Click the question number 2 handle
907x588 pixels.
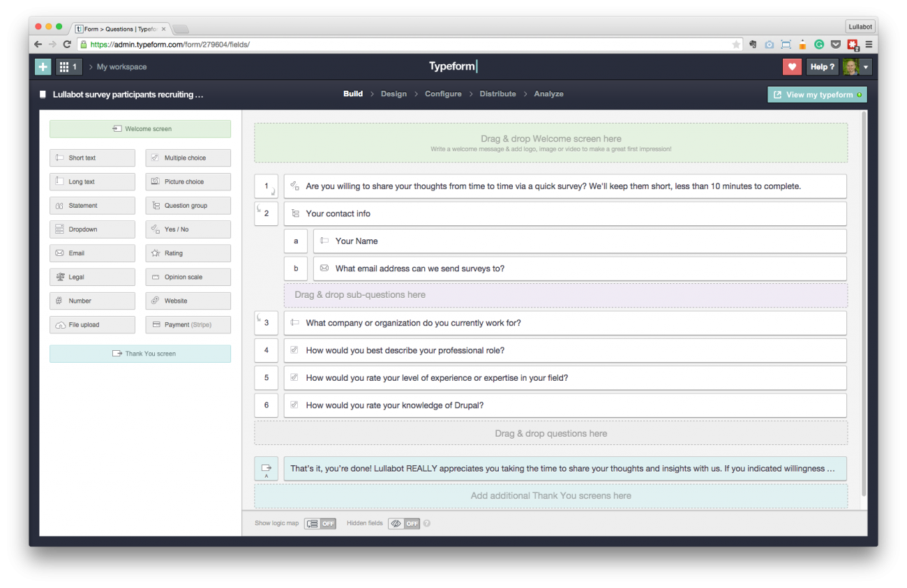266,213
